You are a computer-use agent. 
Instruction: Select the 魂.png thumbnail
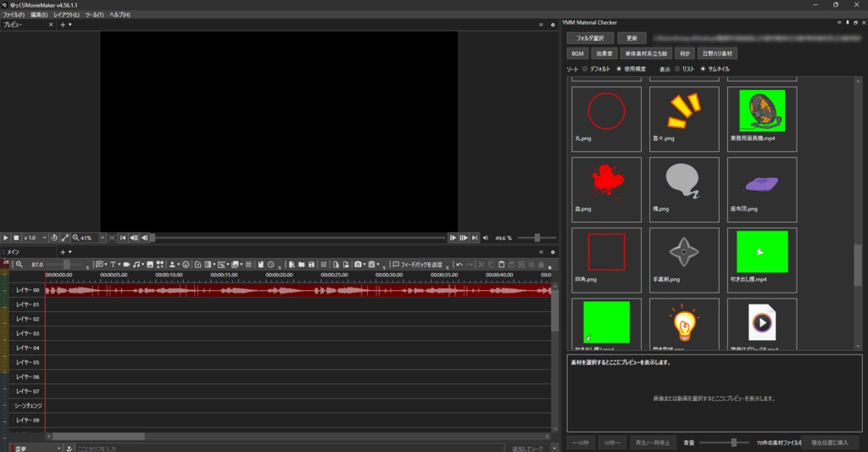tap(684, 189)
